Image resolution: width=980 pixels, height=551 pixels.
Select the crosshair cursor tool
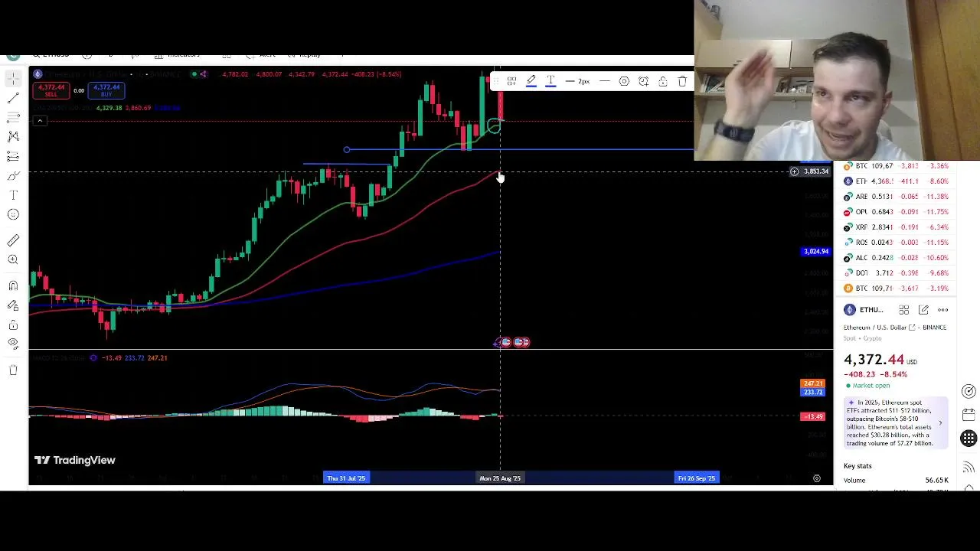13,79
